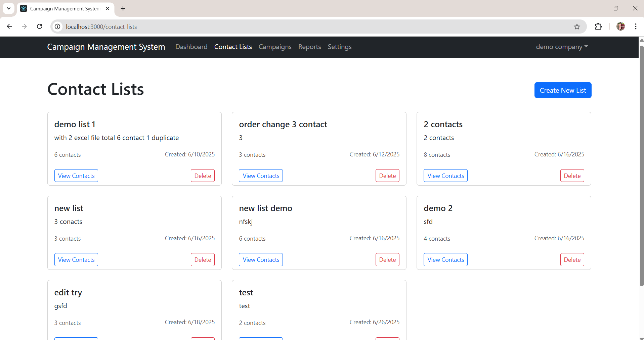Bookmark this page with the star icon

pos(577,27)
